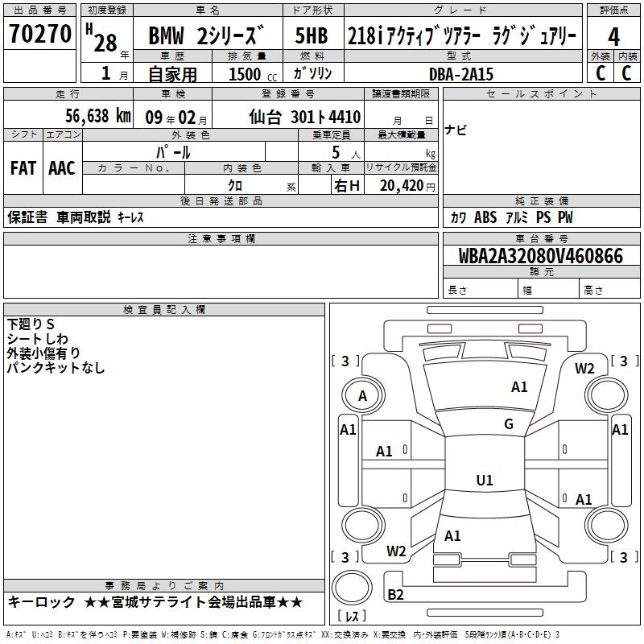Click the 外装 grade C

[x=601, y=73]
